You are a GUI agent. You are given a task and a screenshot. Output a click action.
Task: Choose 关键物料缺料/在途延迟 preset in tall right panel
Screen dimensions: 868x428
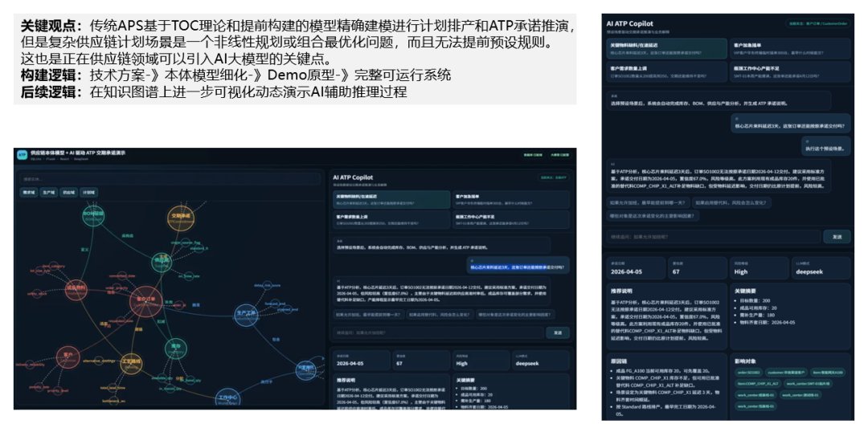666,49
